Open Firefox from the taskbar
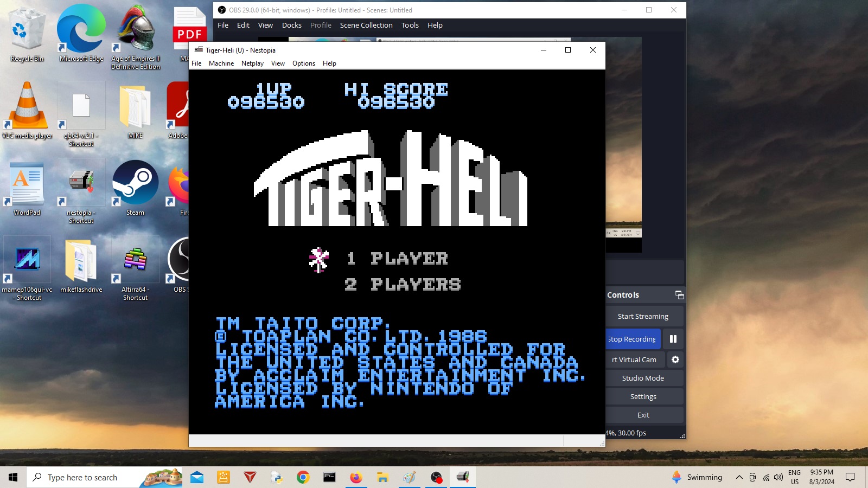The width and height of the screenshot is (868, 488). [x=356, y=477]
